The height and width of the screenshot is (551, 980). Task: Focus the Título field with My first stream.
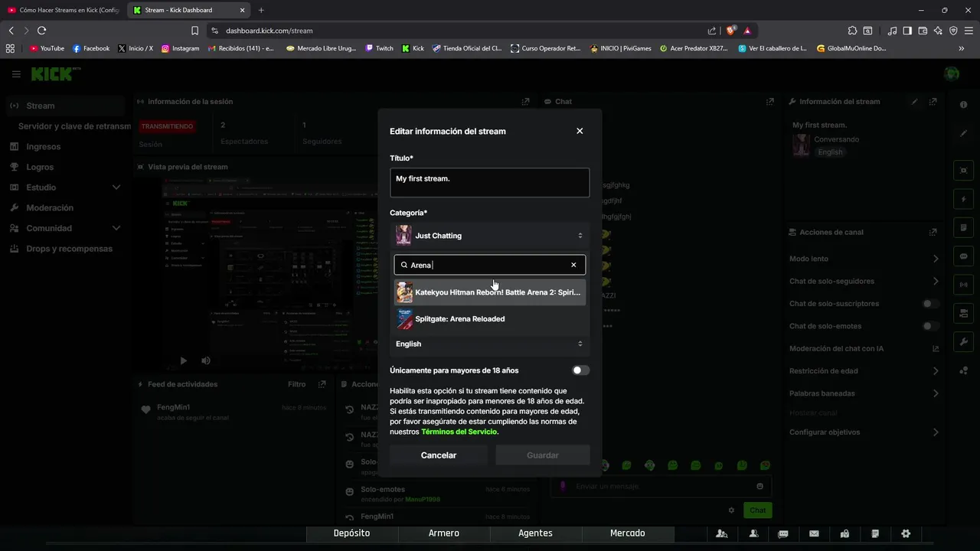tap(489, 182)
